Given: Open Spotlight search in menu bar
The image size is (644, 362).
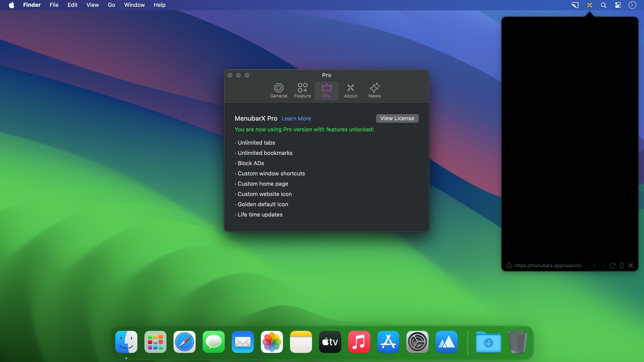Looking at the screenshot, I should click(x=604, y=5).
